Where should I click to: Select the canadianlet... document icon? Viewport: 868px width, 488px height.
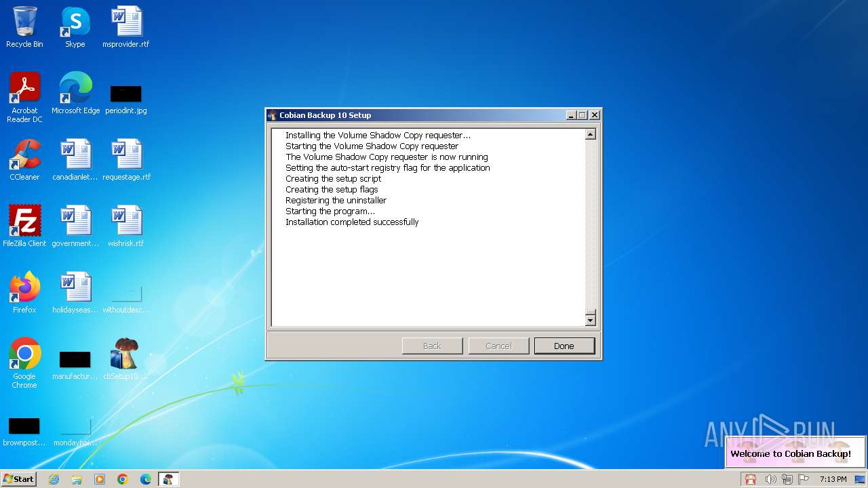[75, 160]
